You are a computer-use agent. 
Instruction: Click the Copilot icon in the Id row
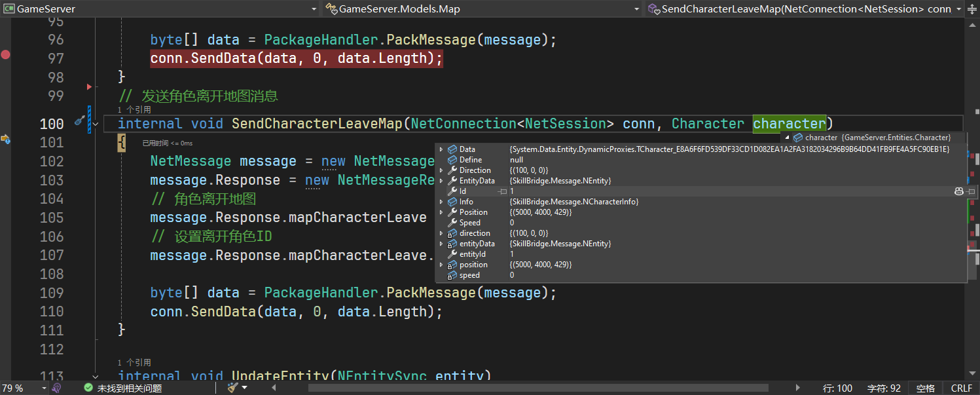point(958,191)
